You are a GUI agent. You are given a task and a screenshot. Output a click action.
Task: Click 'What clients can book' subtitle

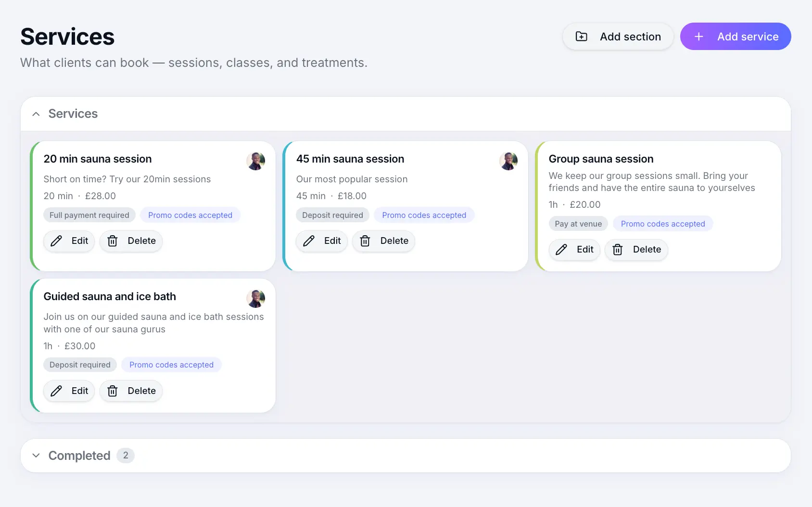pos(194,63)
